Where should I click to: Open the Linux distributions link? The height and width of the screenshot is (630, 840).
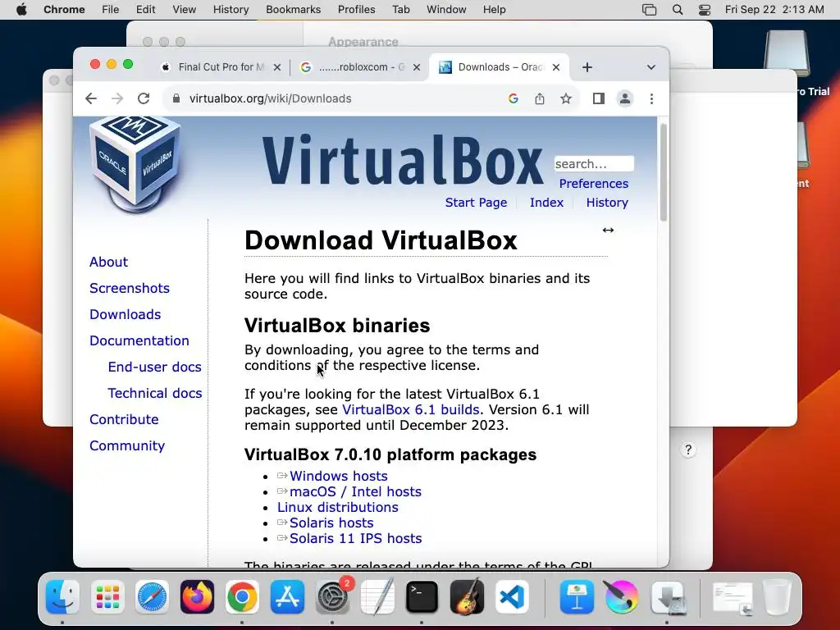coord(337,507)
